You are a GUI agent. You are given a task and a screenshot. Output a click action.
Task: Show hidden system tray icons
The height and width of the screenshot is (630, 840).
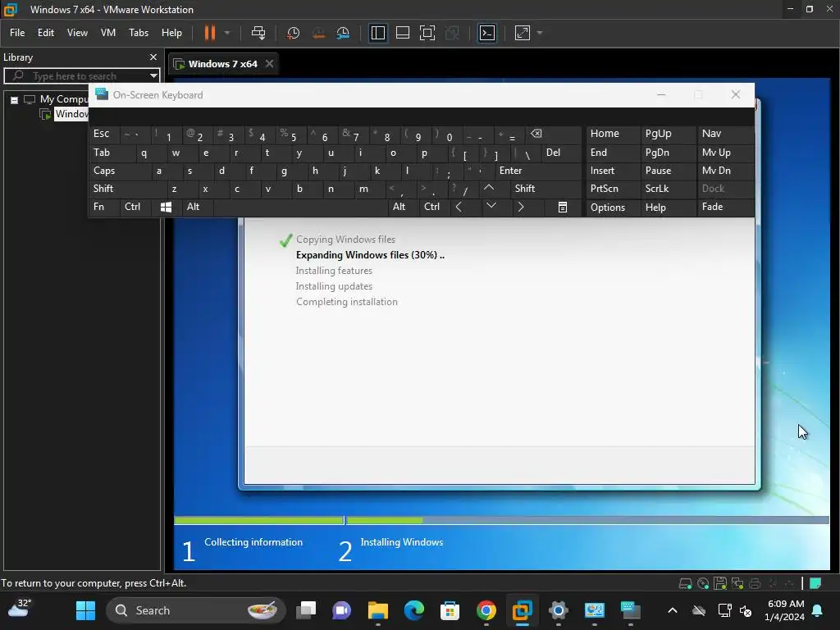tap(673, 610)
